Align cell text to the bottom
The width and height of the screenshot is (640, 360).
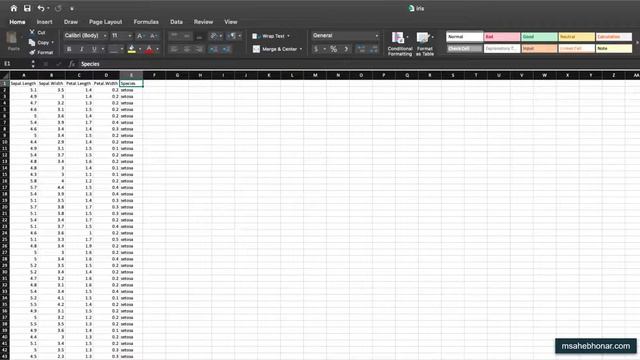199,36
